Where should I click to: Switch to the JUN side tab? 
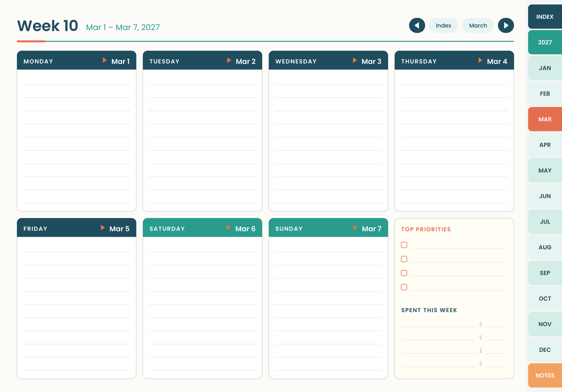545,196
